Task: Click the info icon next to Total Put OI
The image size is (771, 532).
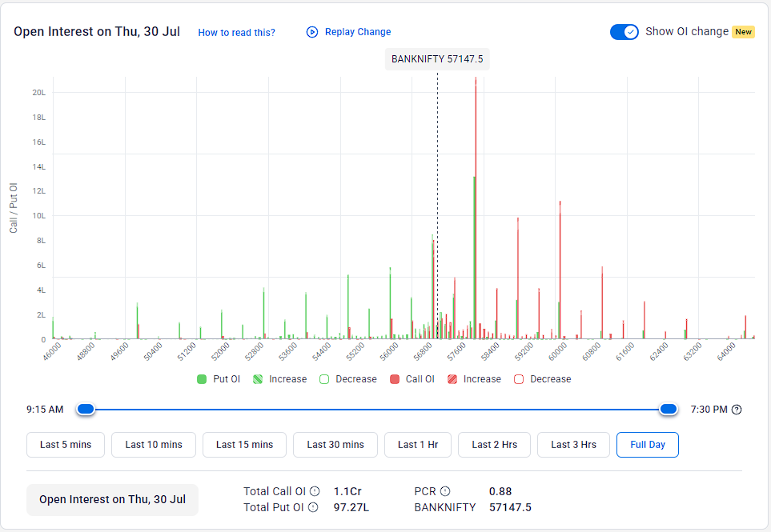Action: [x=313, y=507]
